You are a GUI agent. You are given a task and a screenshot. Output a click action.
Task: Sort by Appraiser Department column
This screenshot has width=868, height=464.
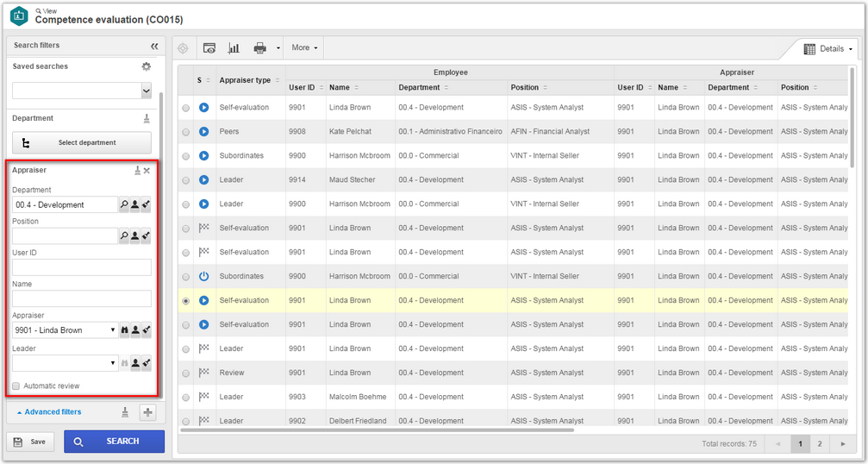pyautogui.click(x=733, y=87)
